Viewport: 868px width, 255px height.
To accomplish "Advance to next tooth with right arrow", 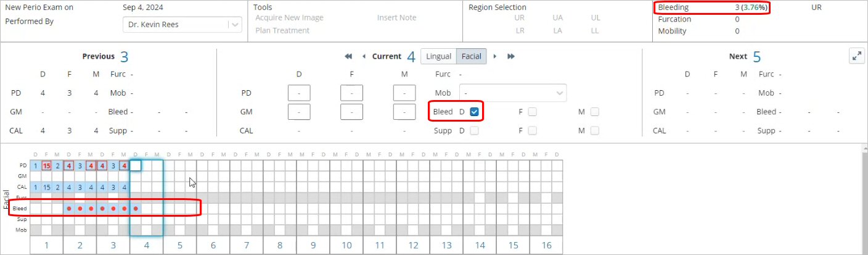I will [495, 57].
